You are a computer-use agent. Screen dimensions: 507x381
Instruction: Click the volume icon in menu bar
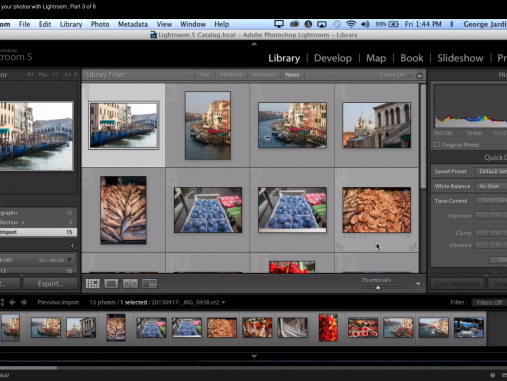pyautogui.click(x=365, y=24)
